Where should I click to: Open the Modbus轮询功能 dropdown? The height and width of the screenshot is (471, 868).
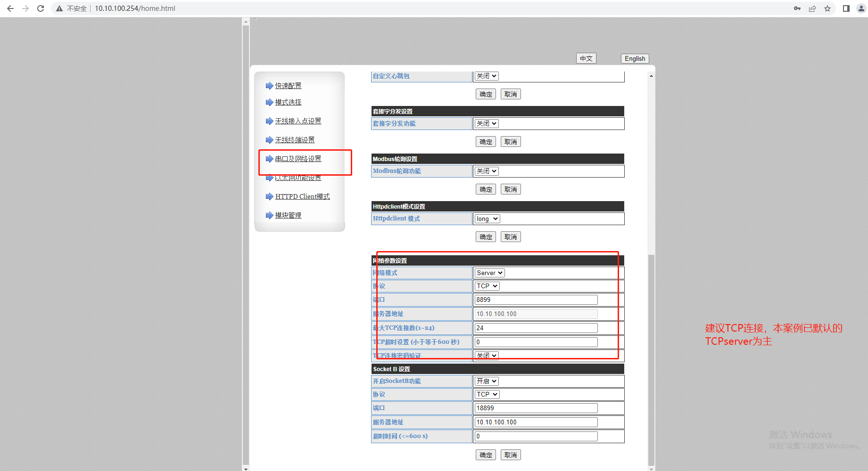487,171
